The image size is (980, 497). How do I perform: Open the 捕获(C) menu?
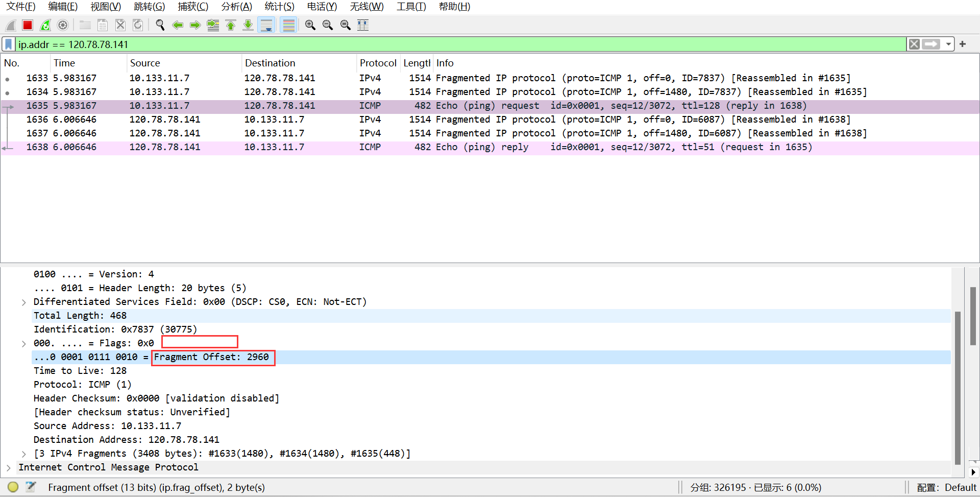[193, 7]
